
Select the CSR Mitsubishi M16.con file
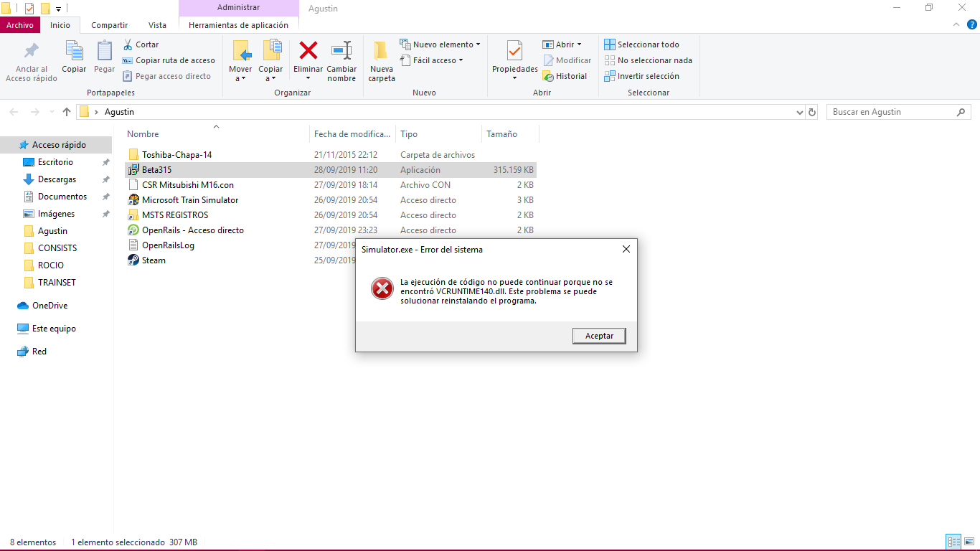point(187,185)
